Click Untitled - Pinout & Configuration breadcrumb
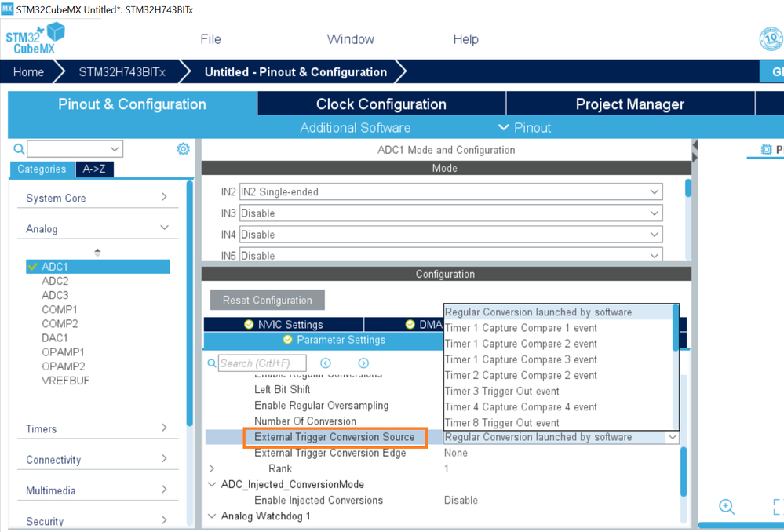Screen dimensions: 784x532 coord(296,72)
